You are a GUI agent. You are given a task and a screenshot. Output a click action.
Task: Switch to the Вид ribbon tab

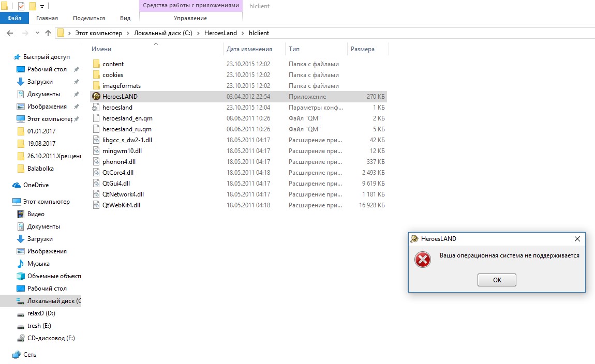tap(125, 18)
